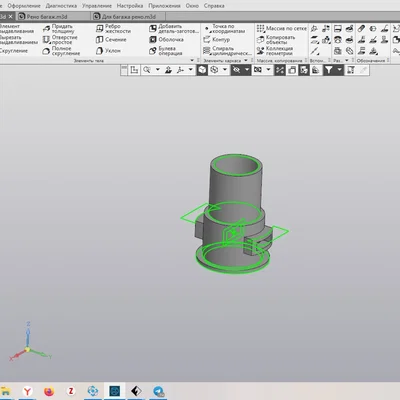Open the Управление menu
Viewport: 400px width, 400px height.
97,6
